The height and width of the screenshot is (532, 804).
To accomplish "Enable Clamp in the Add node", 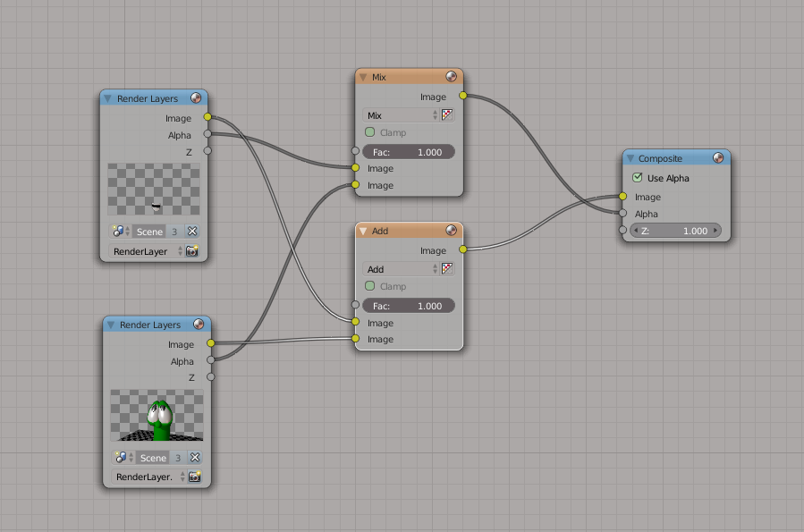I will coord(369,286).
